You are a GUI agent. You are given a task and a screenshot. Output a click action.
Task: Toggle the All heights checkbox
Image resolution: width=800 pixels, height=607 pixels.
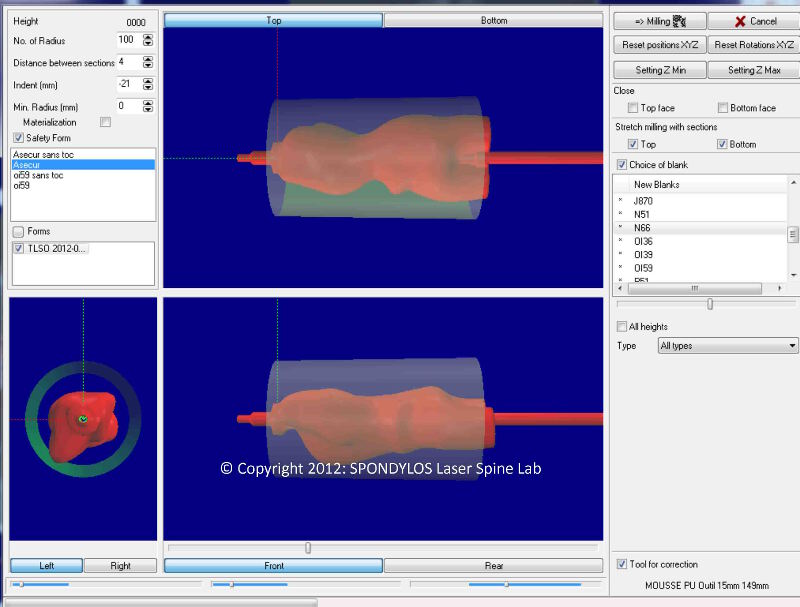click(620, 327)
